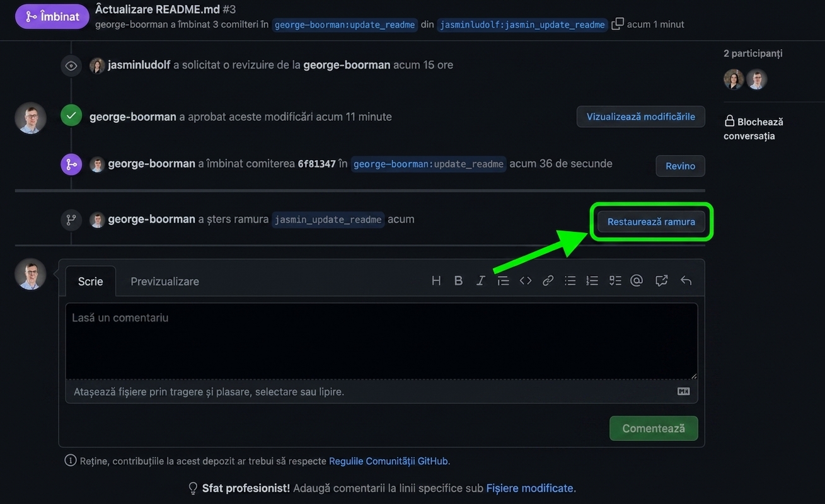
Task: Click george-boorman name in approval row
Action: (x=133, y=117)
